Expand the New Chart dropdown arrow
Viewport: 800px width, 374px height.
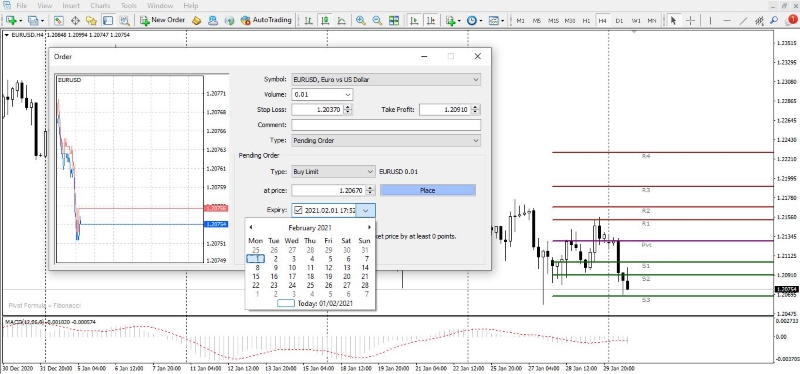tap(20, 21)
